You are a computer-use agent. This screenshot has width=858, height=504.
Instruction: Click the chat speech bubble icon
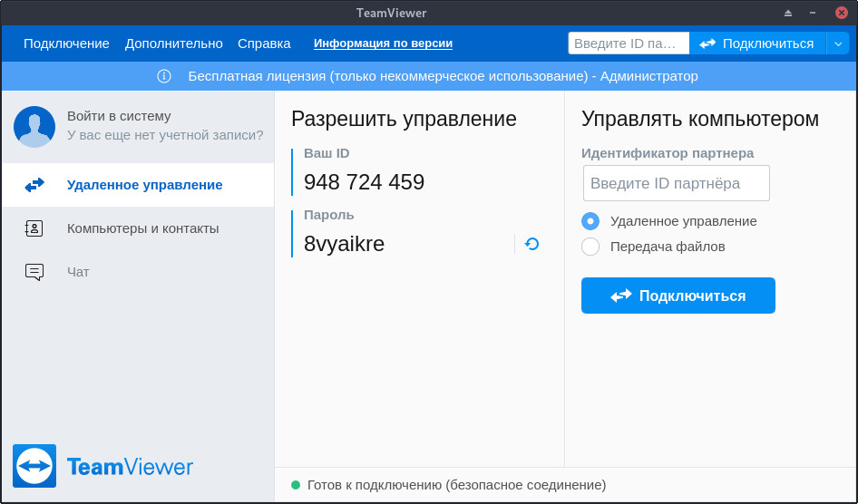[x=34, y=272]
